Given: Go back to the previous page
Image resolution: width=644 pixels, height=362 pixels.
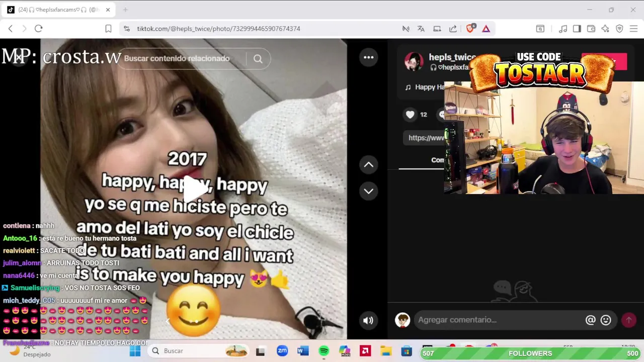Looking at the screenshot, I should tap(10, 29).
